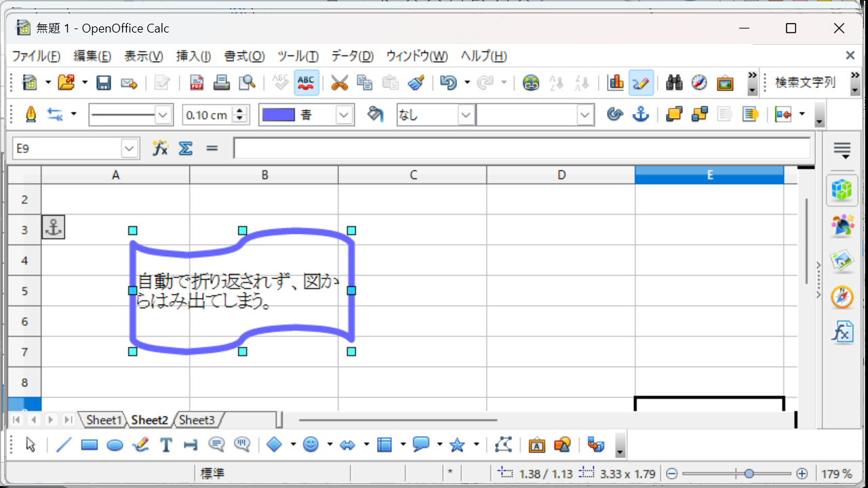The height and width of the screenshot is (488, 868).
Task: Click the Rotate icon in drawing toolbar
Action: pos(615,115)
